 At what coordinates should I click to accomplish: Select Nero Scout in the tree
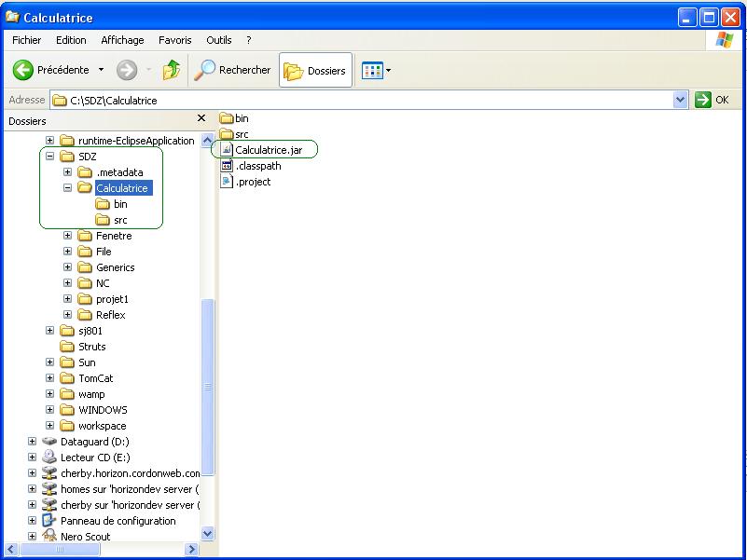pos(76,536)
